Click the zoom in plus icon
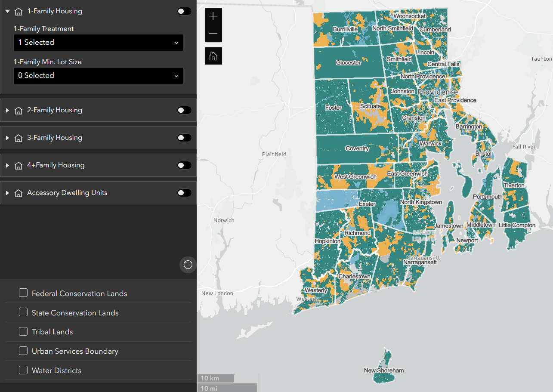 (x=213, y=16)
